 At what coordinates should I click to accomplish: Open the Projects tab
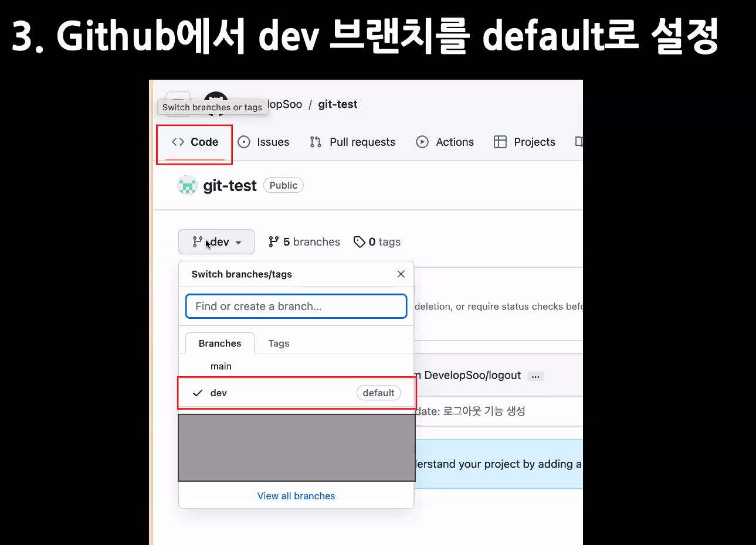pyautogui.click(x=524, y=142)
